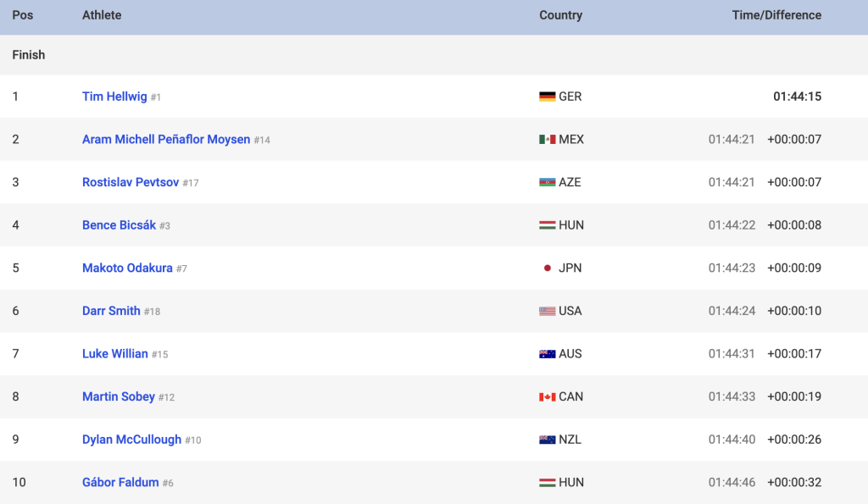The image size is (868, 504).
Task: Click the Athlete column header
Action: (x=102, y=15)
